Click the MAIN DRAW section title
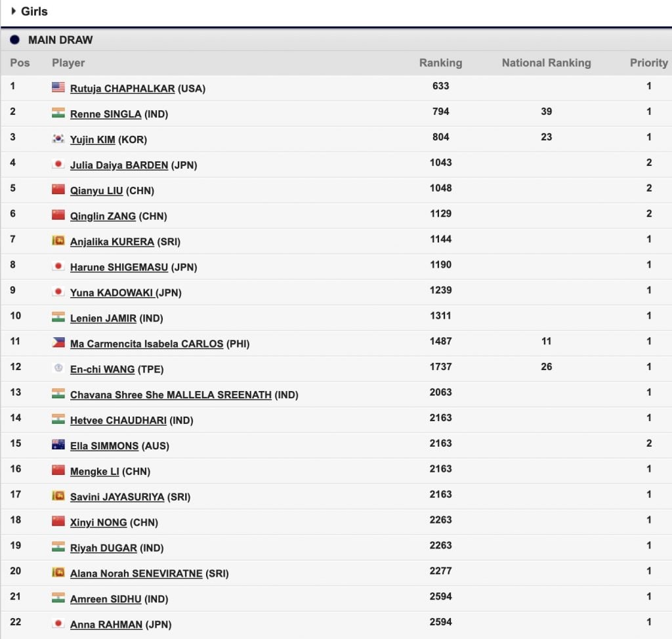The width and height of the screenshot is (672, 639). coord(60,40)
